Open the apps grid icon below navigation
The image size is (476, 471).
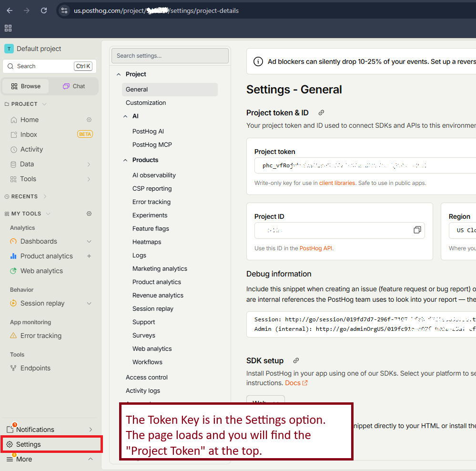pos(8,28)
